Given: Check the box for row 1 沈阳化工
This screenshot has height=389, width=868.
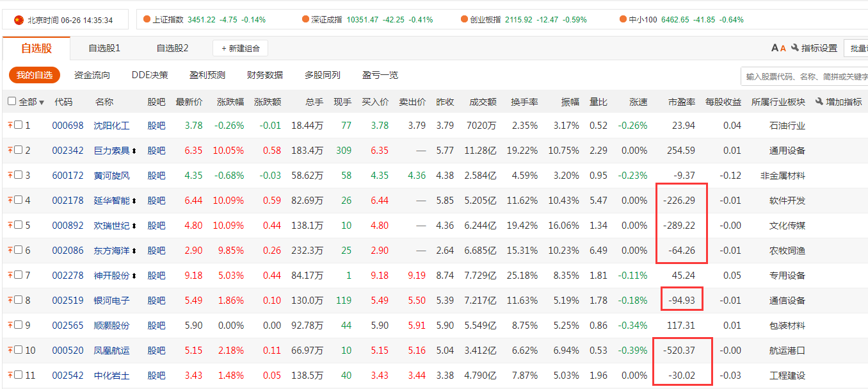Looking at the screenshot, I should [x=19, y=125].
